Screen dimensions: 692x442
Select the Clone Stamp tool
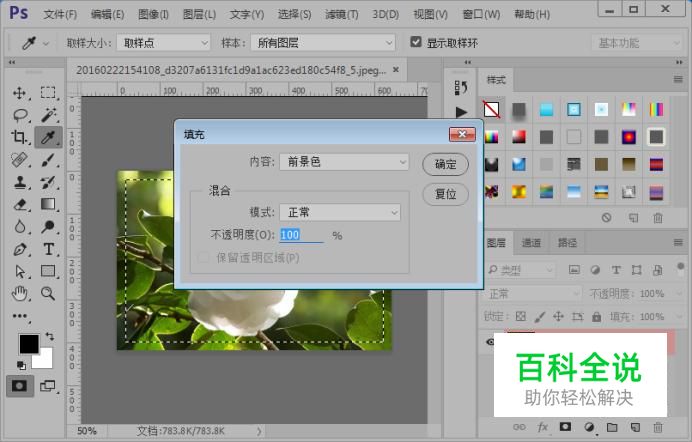(x=20, y=182)
